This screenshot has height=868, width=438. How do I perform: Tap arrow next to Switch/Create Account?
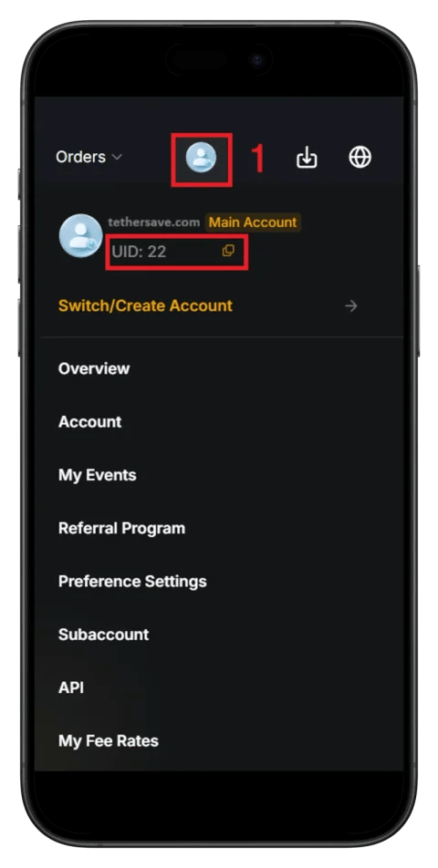pos(351,306)
